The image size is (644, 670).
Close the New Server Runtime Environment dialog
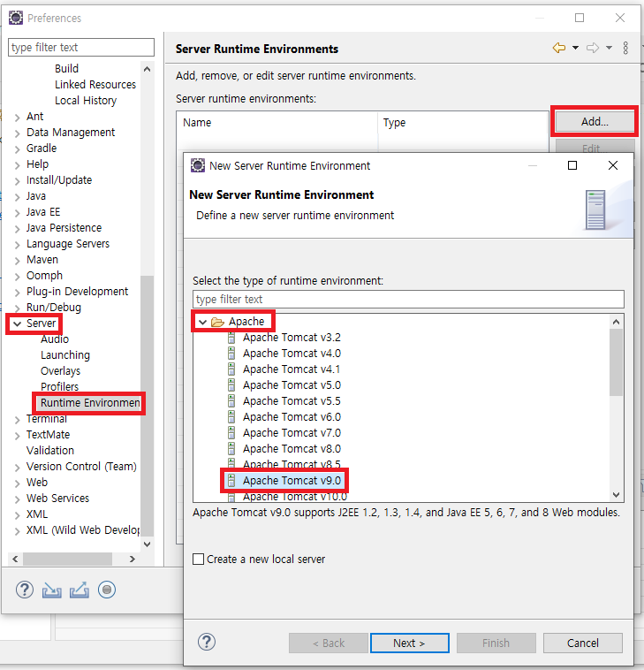[x=613, y=165]
